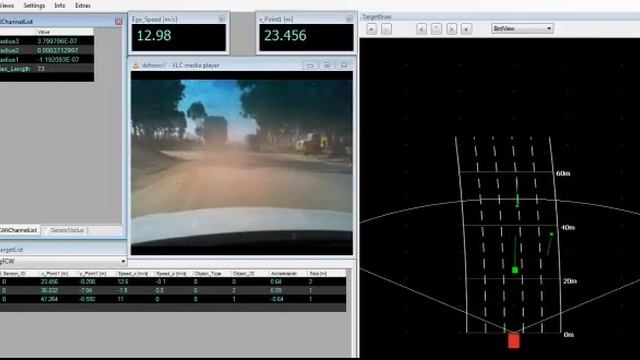
Task: Click the 60m range label in BirdView
Action: pos(563,173)
